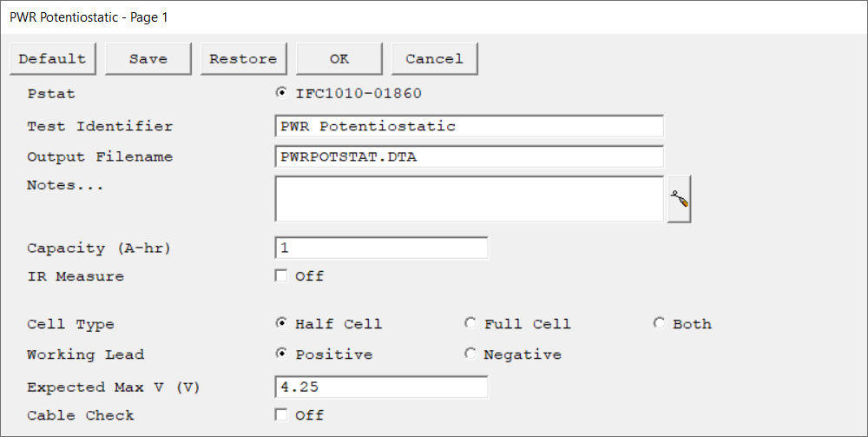The height and width of the screenshot is (437, 868).
Task: Set Working Lead to Negative
Action: click(x=470, y=354)
